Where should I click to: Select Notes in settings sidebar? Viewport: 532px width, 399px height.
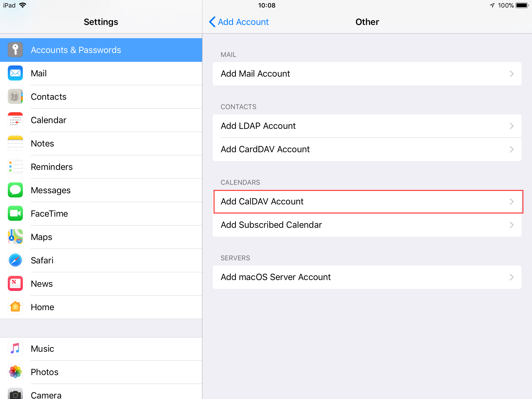(x=101, y=143)
